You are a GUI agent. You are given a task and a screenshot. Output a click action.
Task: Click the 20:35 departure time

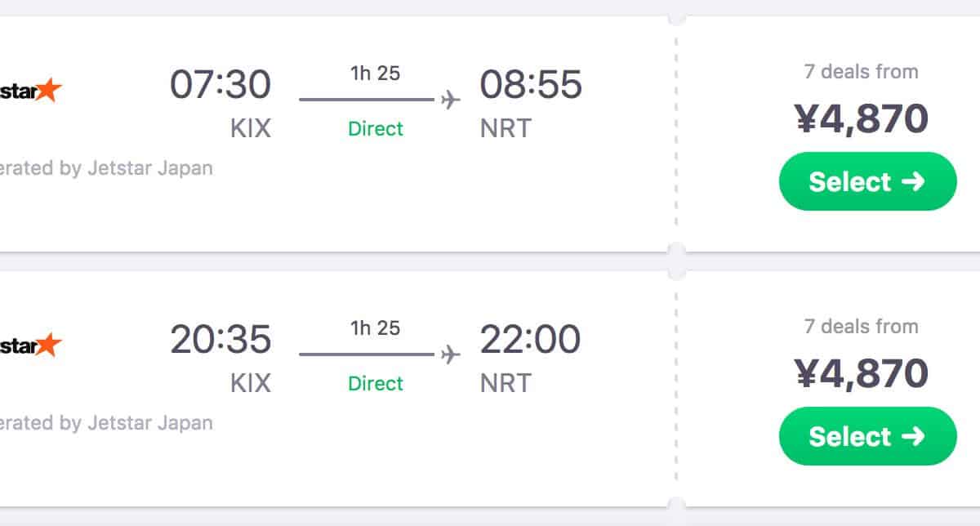220,340
